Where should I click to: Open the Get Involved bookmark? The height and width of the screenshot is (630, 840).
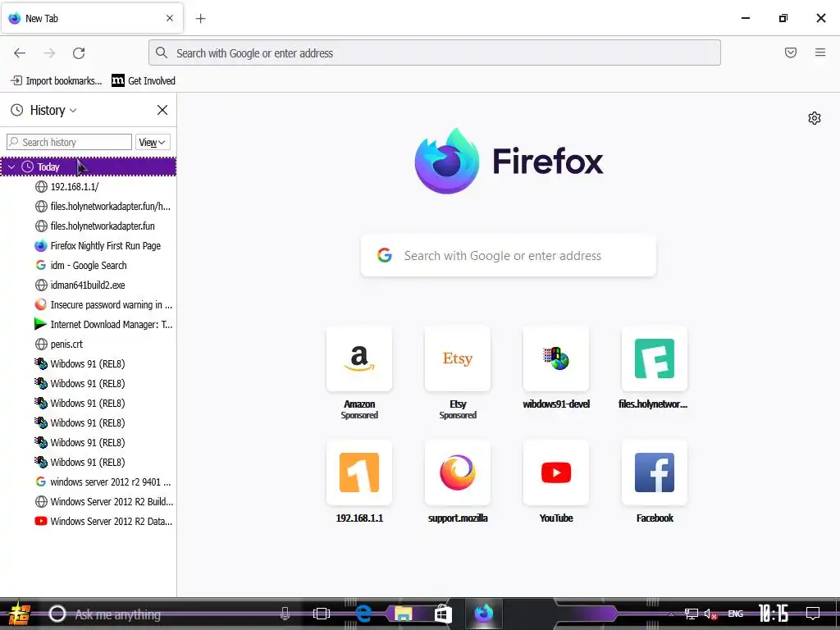(x=144, y=81)
